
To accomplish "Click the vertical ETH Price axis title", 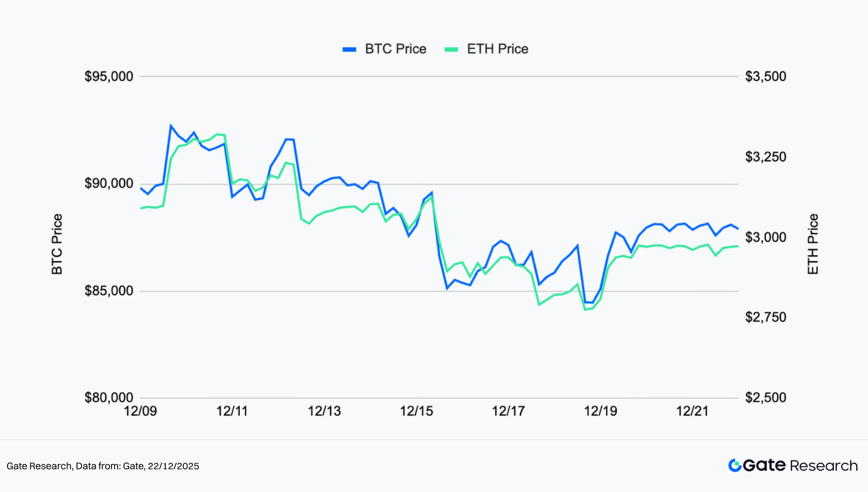I will [813, 244].
